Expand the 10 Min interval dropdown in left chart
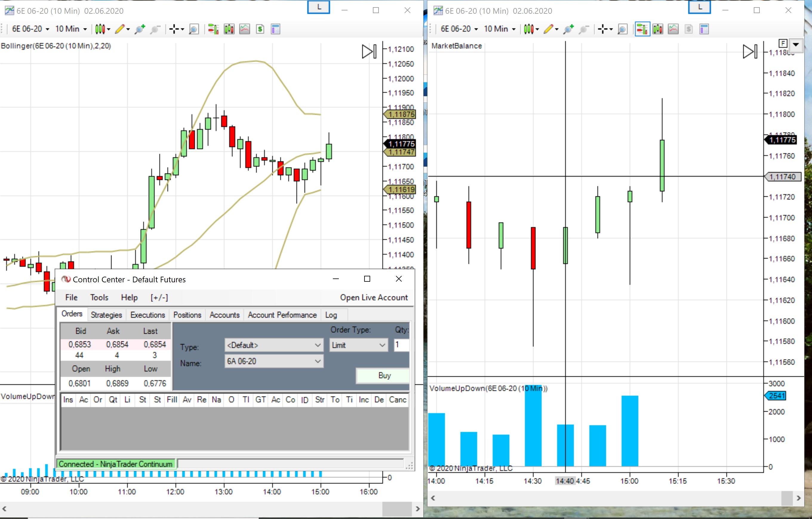This screenshot has width=812, height=519. [71, 29]
